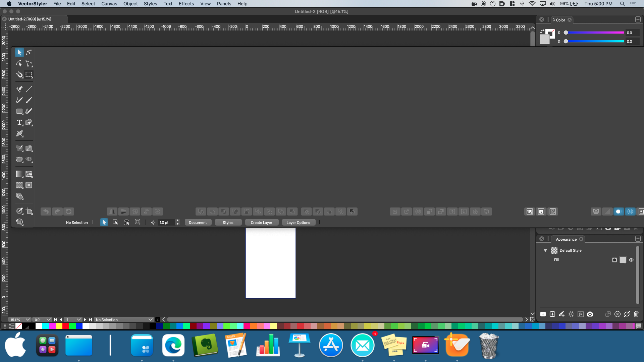Open the Panels menu
Viewport: 644px width, 362px height.
point(224,4)
